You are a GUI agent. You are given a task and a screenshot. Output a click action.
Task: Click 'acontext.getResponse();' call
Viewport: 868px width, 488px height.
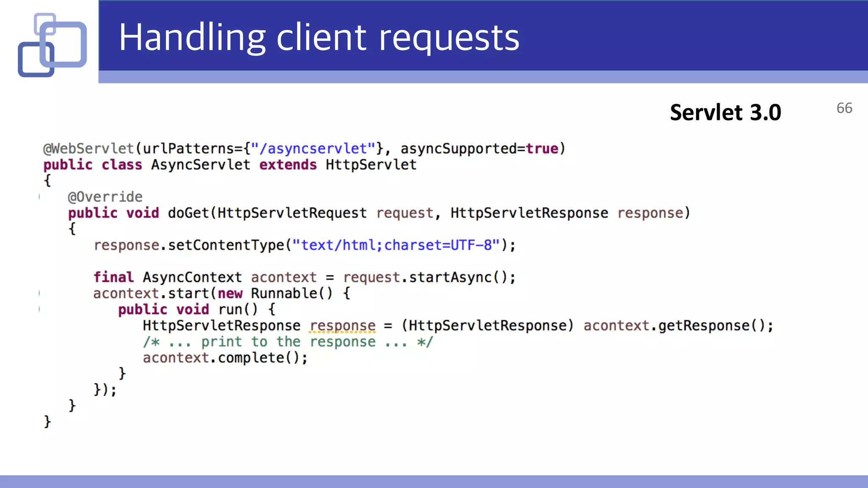click(x=679, y=326)
